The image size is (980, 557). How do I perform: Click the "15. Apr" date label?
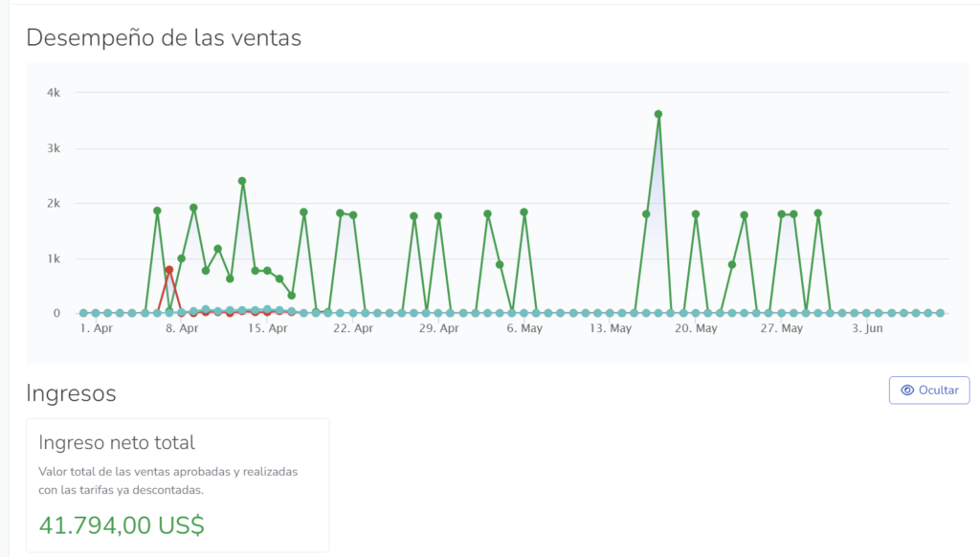point(267,329)
